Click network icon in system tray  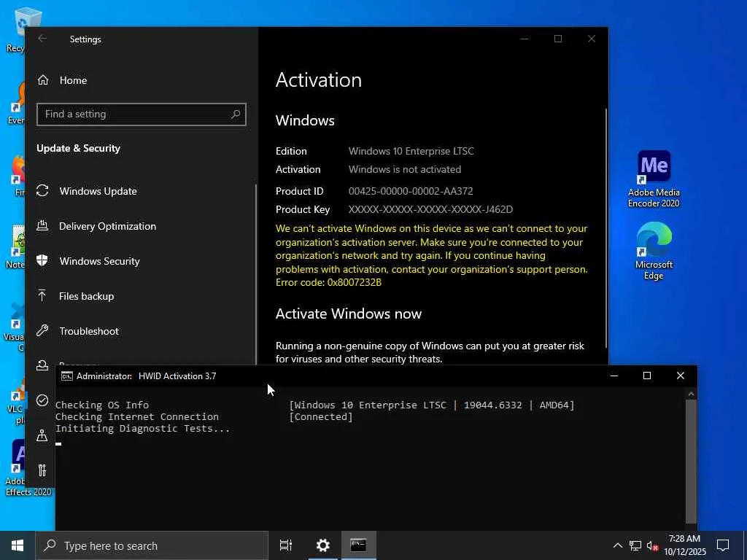tap(635, 545)
